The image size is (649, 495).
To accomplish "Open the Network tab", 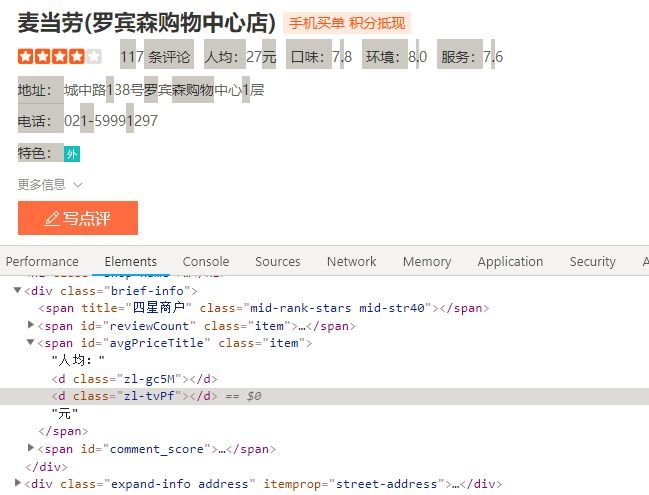I will coord(351,262).
